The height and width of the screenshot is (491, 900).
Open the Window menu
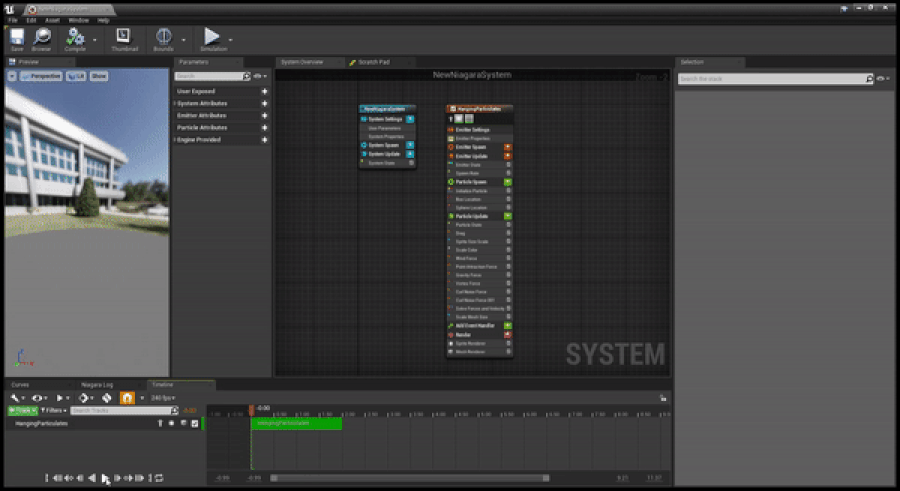[78, 20]
